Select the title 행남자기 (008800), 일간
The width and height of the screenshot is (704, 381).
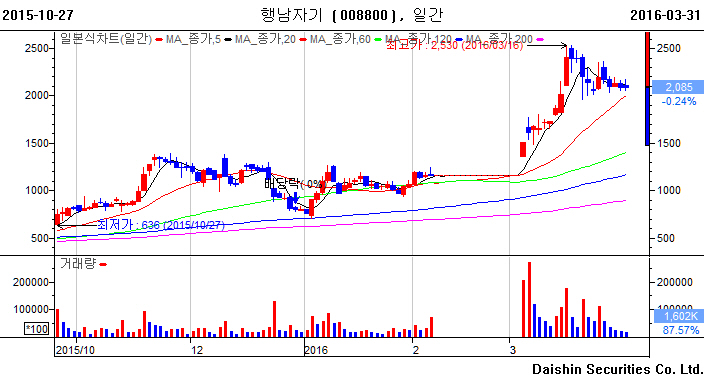(352, 15)
